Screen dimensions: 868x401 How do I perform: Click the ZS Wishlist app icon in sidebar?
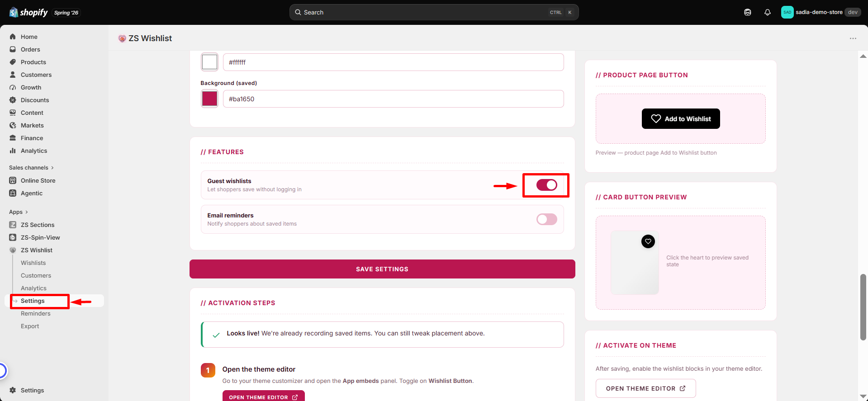click(13, 250)
